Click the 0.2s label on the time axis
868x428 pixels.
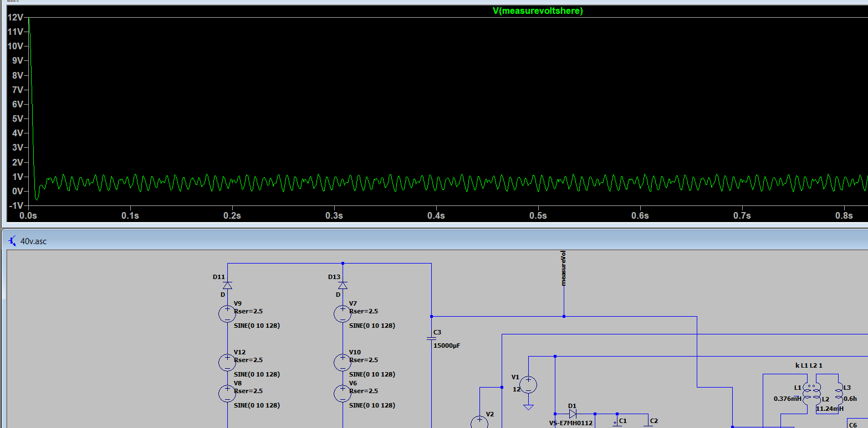232,215
